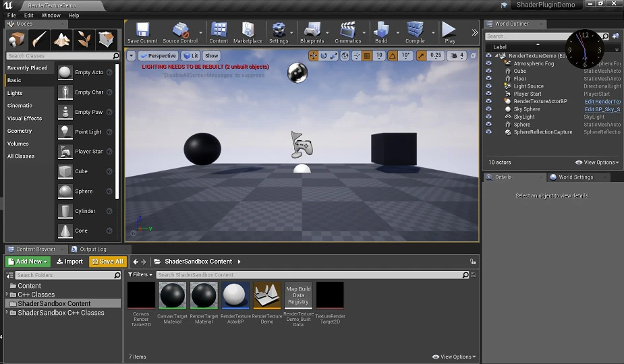
Task: Toggle visibility of Player Start actor
Action: pyautogui.click(x=488, y=94)
